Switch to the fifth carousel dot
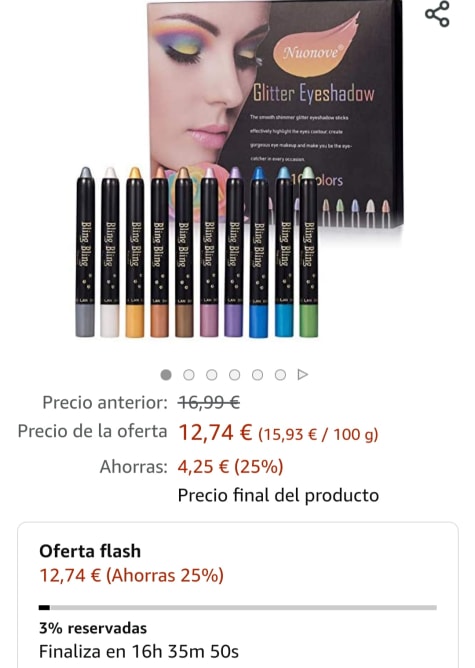 (x=257, y=374)
